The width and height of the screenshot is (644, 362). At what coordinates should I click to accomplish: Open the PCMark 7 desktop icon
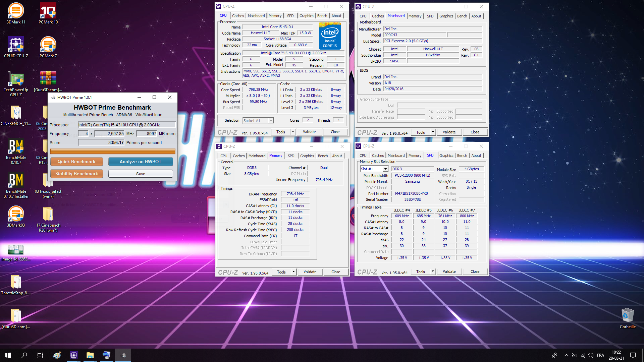click(48, 47)
